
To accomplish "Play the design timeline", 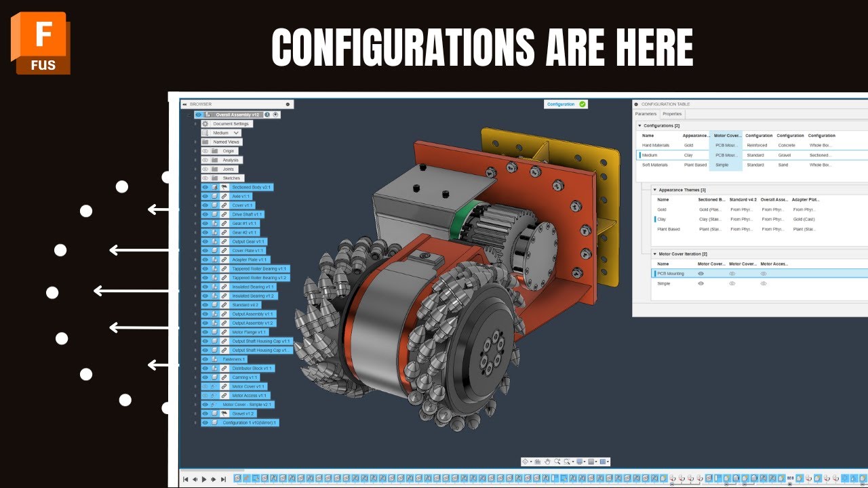I will (x=204, y=479).
